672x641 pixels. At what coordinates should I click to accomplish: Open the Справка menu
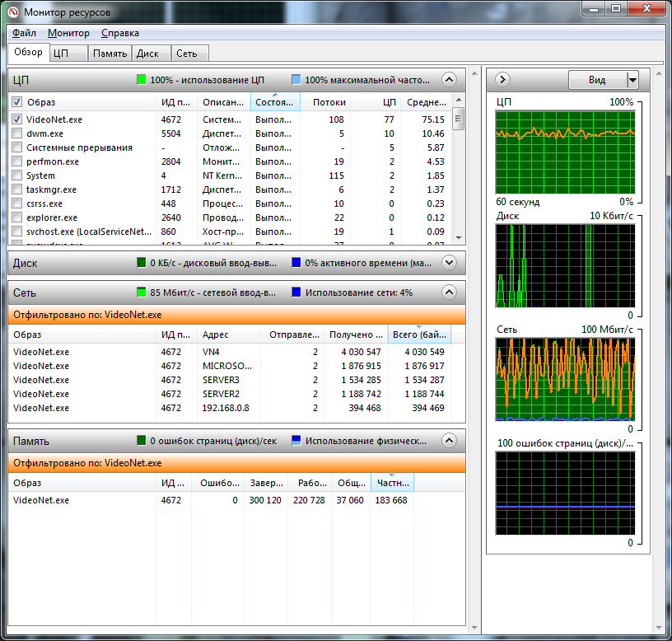[x=120, y=33]
